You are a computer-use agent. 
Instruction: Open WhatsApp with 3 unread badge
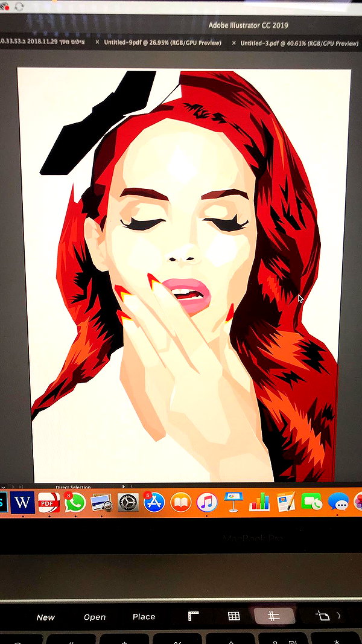[75, 502]
